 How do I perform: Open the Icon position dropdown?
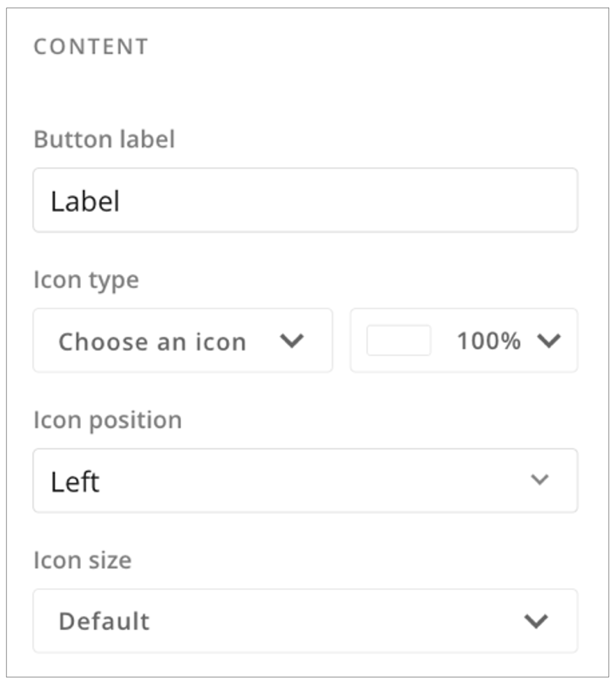(305, 481)
